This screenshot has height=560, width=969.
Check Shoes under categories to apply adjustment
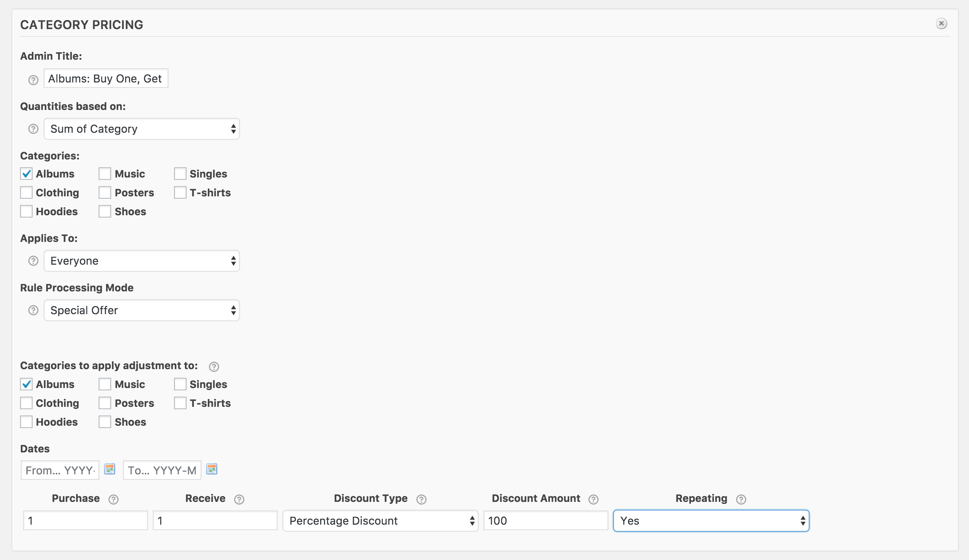coord(105,422)
